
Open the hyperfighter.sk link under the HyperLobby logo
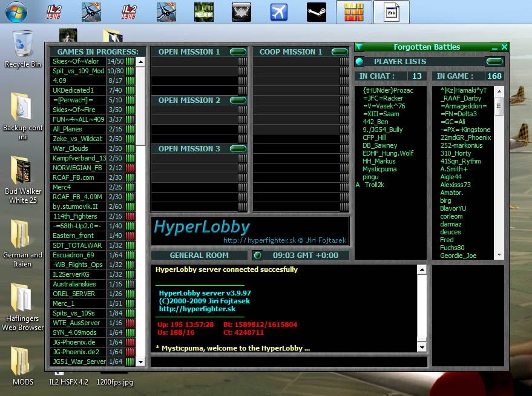tap(259, 240)
